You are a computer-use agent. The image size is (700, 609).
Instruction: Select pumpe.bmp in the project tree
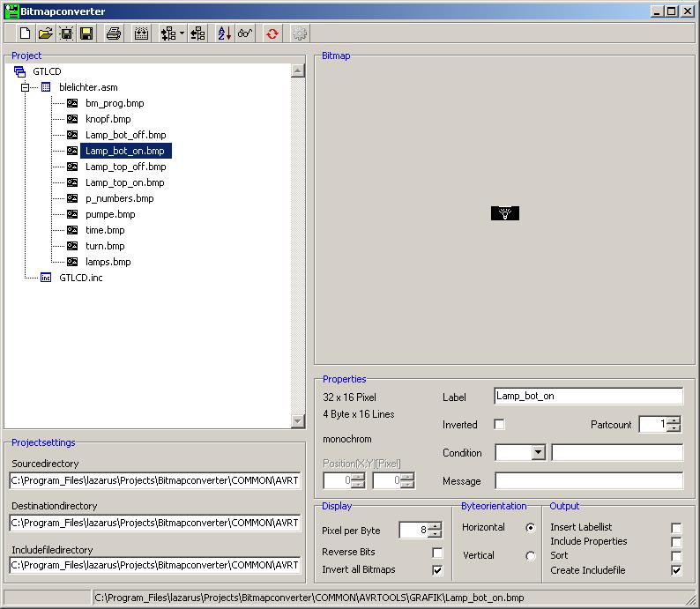[110, 214]
